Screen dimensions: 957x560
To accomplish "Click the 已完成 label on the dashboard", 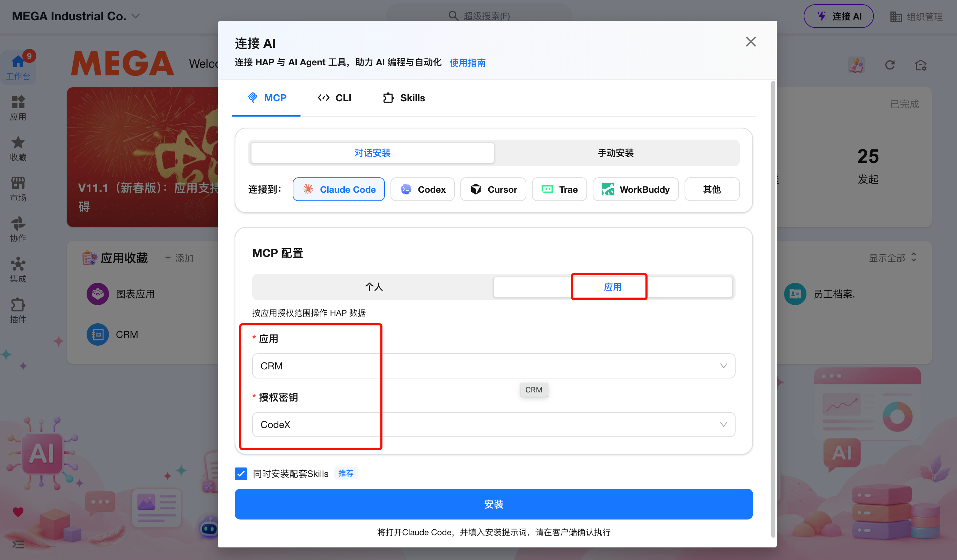I will click(x=904, y=104).
